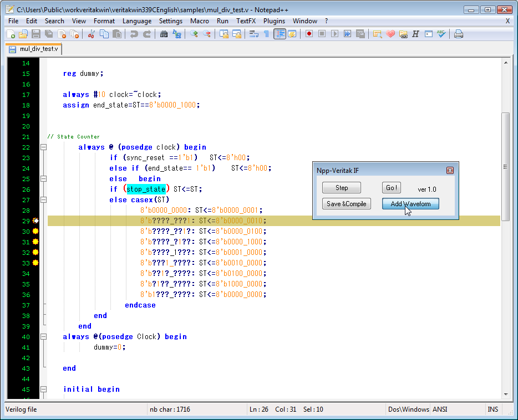Image resolution: width=518 pixels, height=420 pixels.
Task: Click the ABC spell check icon
Action: (441, 34)
